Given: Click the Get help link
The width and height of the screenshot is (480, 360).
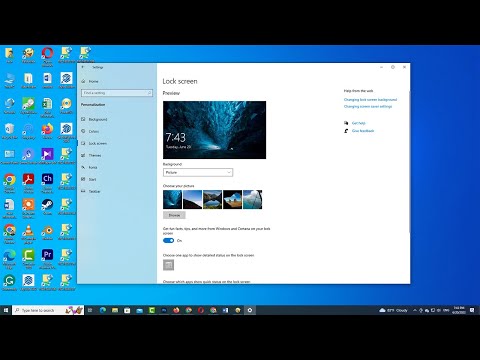Looking at the screenshot, I should tap(359, 123).
